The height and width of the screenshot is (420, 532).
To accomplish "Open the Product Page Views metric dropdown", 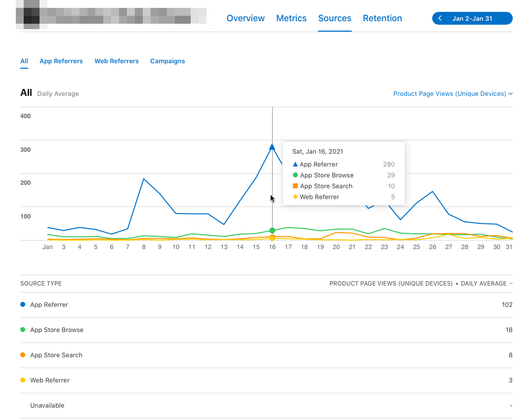I will (x=453, y=93).
